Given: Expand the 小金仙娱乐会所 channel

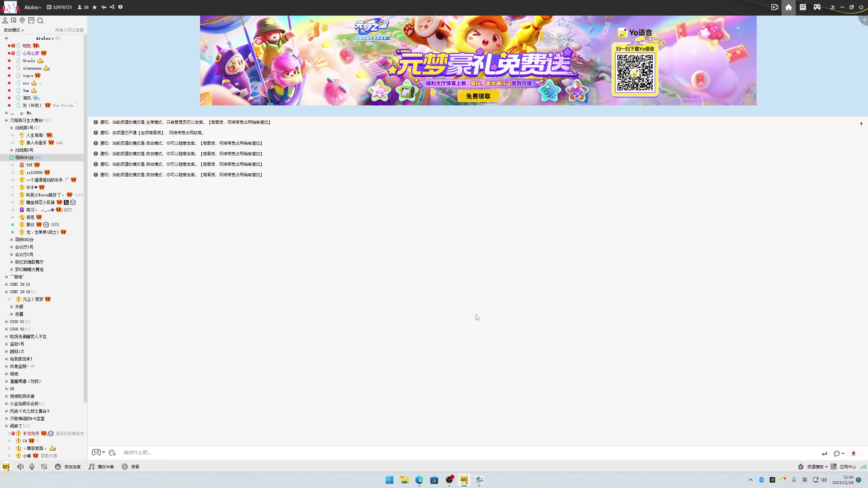Looking at the screenshot, I should click(x=6, y=404).
